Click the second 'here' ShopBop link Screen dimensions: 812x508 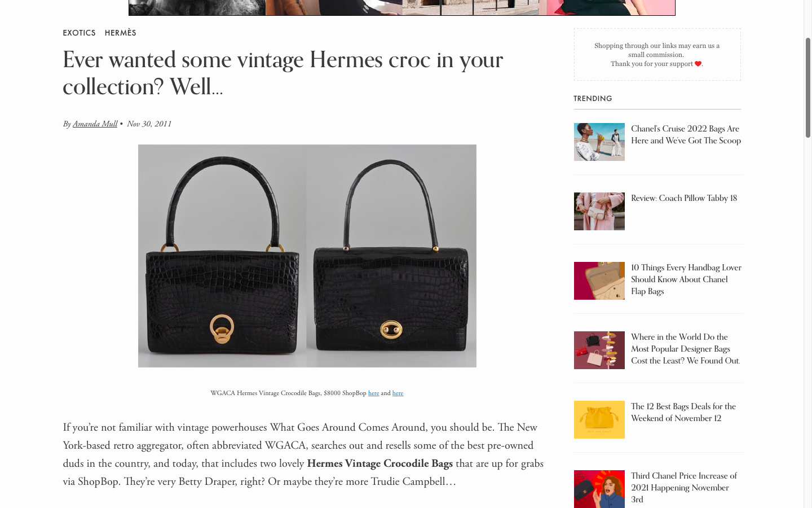coord(398,393)
